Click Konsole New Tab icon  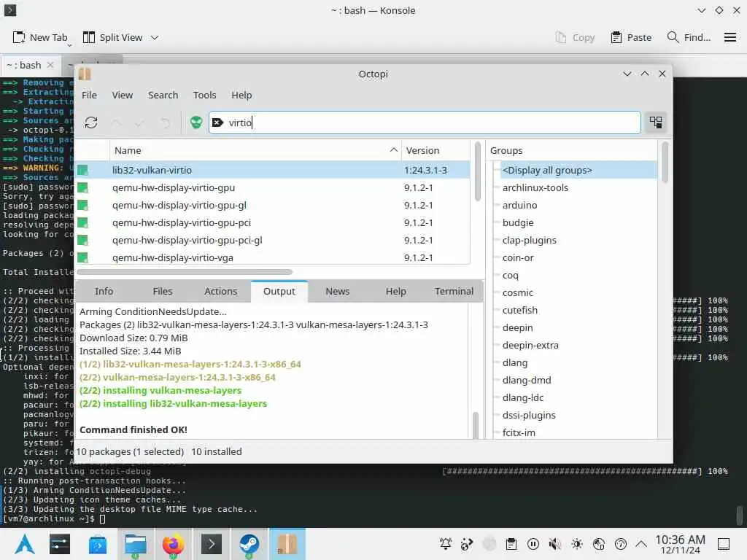pos(18,37)
